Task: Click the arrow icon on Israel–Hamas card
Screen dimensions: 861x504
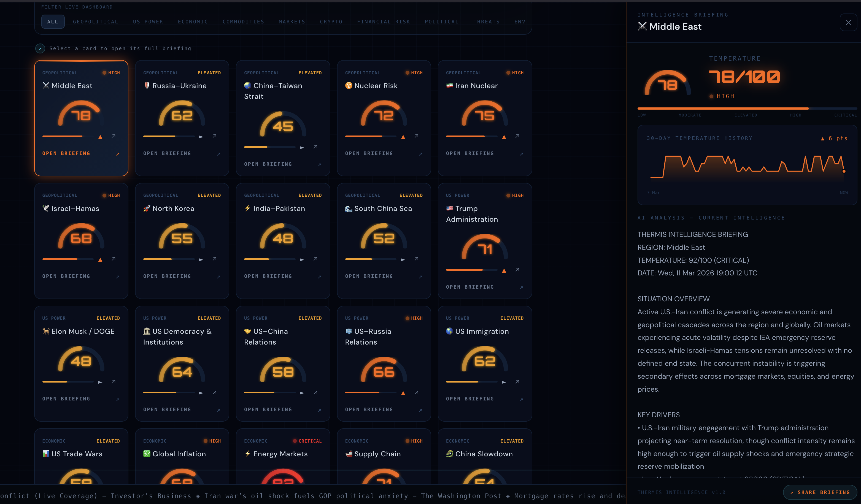Action: click(114, 259)
